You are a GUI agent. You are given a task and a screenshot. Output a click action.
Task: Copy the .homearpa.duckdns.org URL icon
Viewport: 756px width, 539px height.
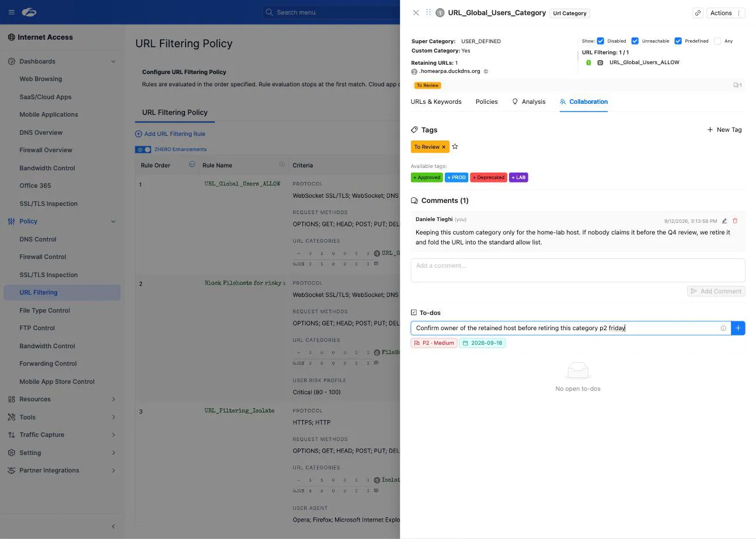486,71
